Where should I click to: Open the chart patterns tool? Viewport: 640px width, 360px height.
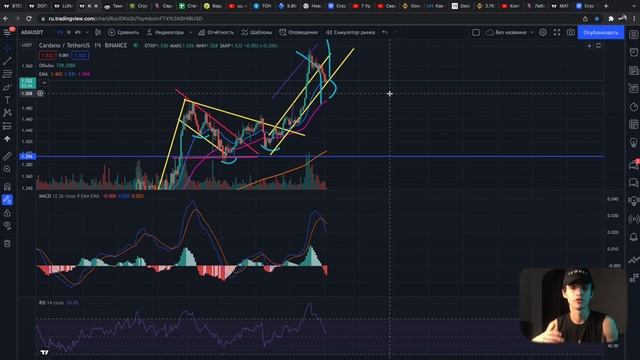pyautogui.click(x=7, y=113)
